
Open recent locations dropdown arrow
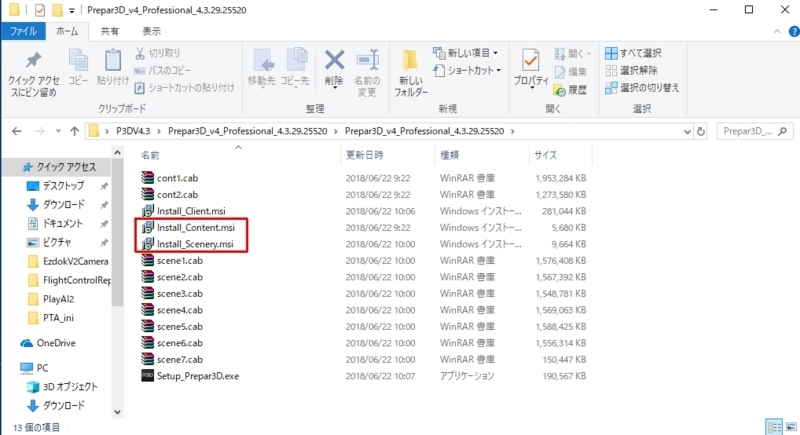click(x=58, y=131)
